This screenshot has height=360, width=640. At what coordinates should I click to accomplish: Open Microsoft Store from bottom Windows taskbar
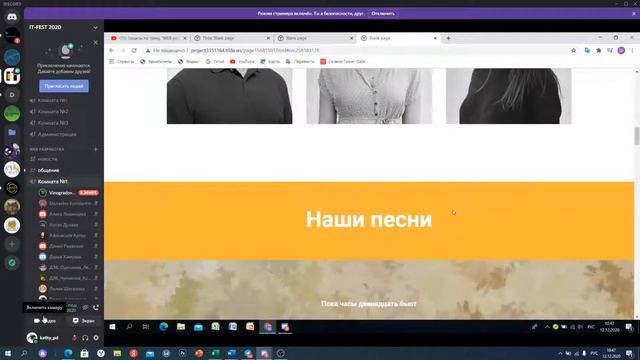click(x=84, y=353)
